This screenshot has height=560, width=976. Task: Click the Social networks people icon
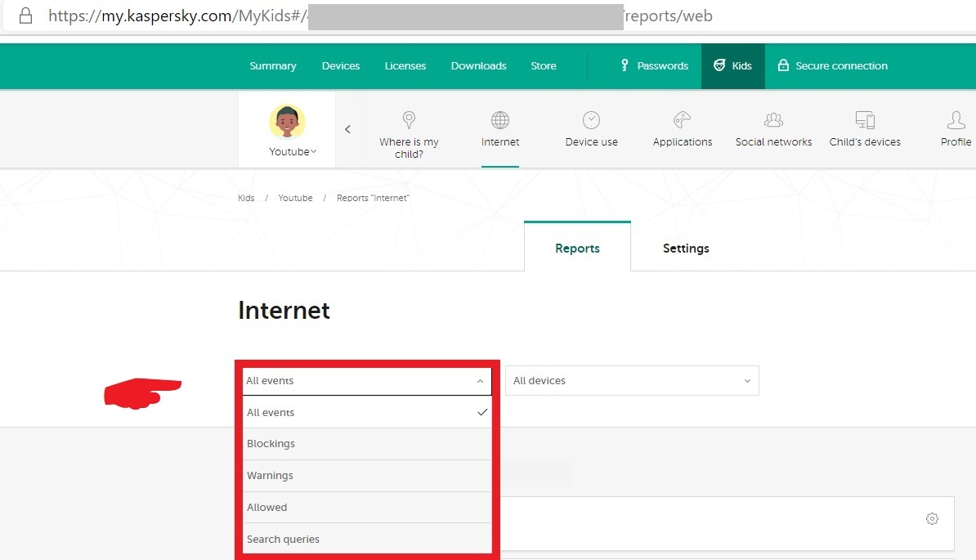pos(774,119)
